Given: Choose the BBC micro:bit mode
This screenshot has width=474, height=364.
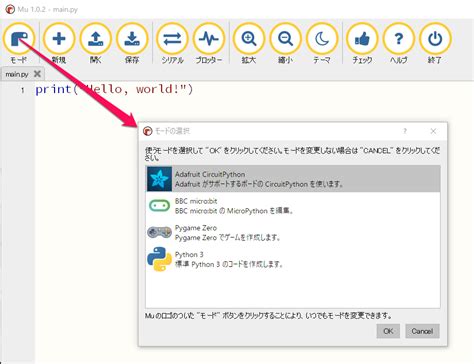Looking at the screenshot, I should pos(293,206).
